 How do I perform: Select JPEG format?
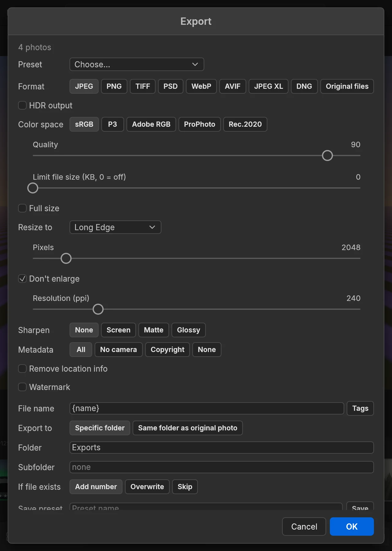coord(84,86)
